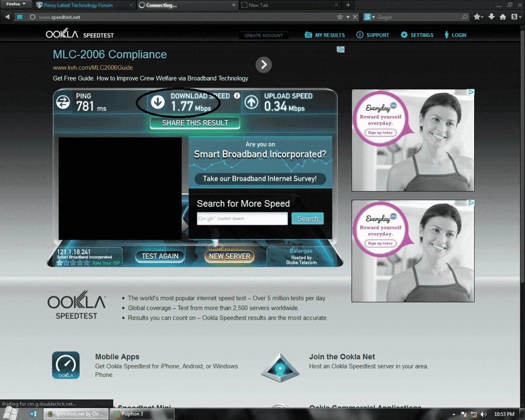This screenshot has width=525, height=420.
Task: Bookmark this page with the star icon
Action: coord(340,17)
